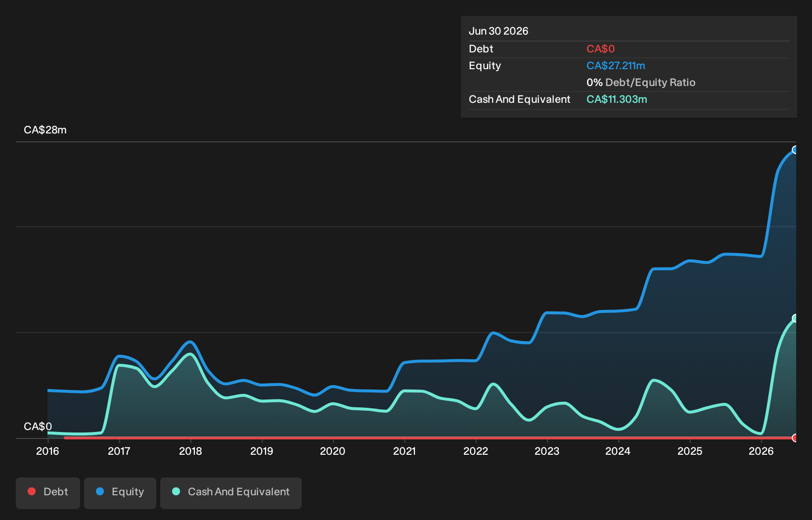Screen dimensions: 812x520
Task: Click the 2020 x-axis label
Action: [x=333, y=451]
